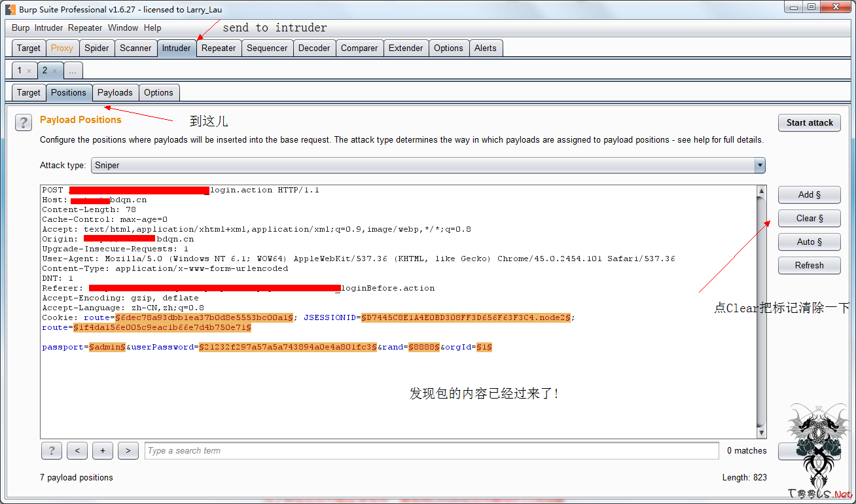The width and height of the screenshot is (856, 504).
Task: Click the userPassword hash payload value
Action: [x=288, y=347]
